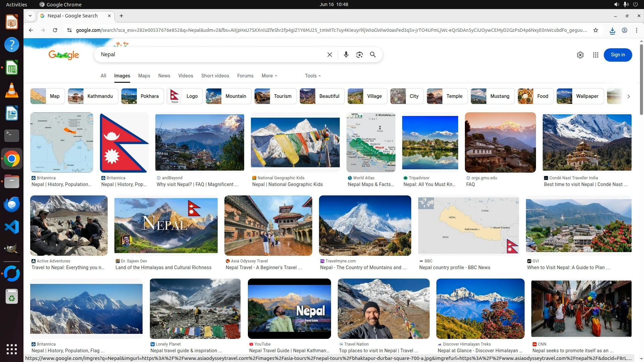The height and width of the screenshot is (362, 644).
Task: Open Visual Studio Code from dock
Action: [x=11, y=227]
